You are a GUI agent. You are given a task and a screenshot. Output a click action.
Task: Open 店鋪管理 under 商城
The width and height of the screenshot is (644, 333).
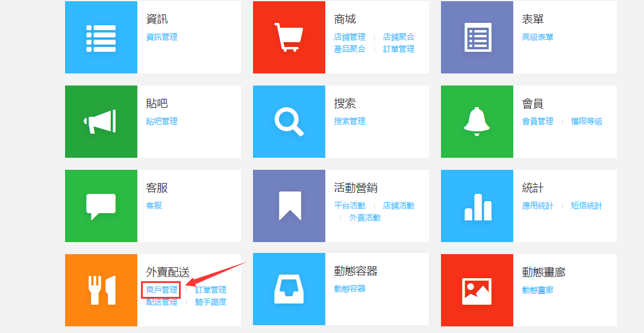[x=349, y=37]
